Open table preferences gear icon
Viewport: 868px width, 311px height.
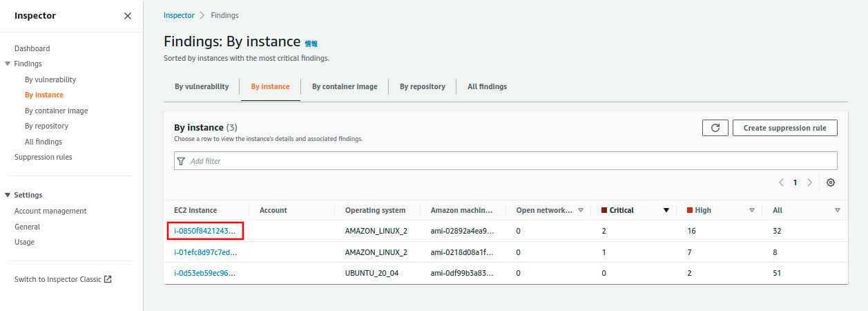tap(831, 182)
